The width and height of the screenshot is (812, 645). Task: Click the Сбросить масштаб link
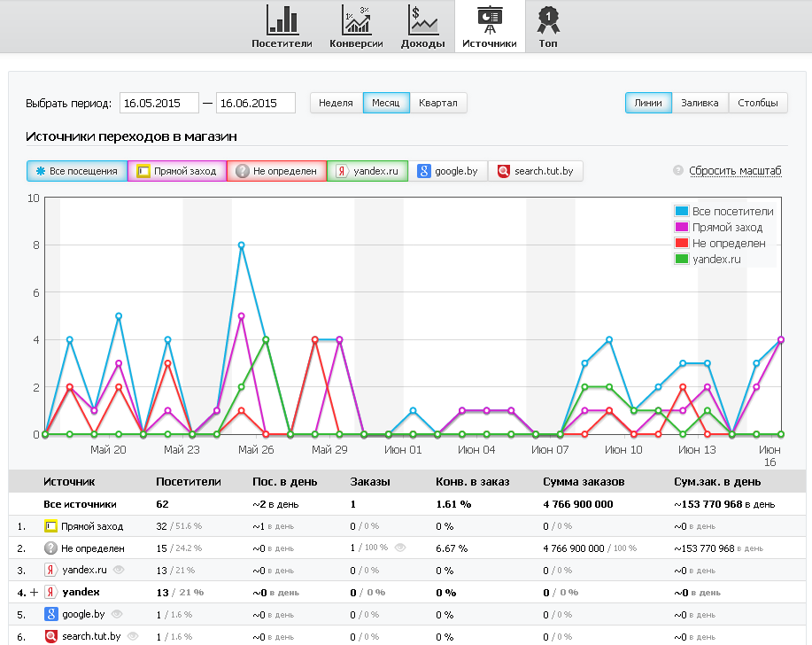[x=735, y=171]
